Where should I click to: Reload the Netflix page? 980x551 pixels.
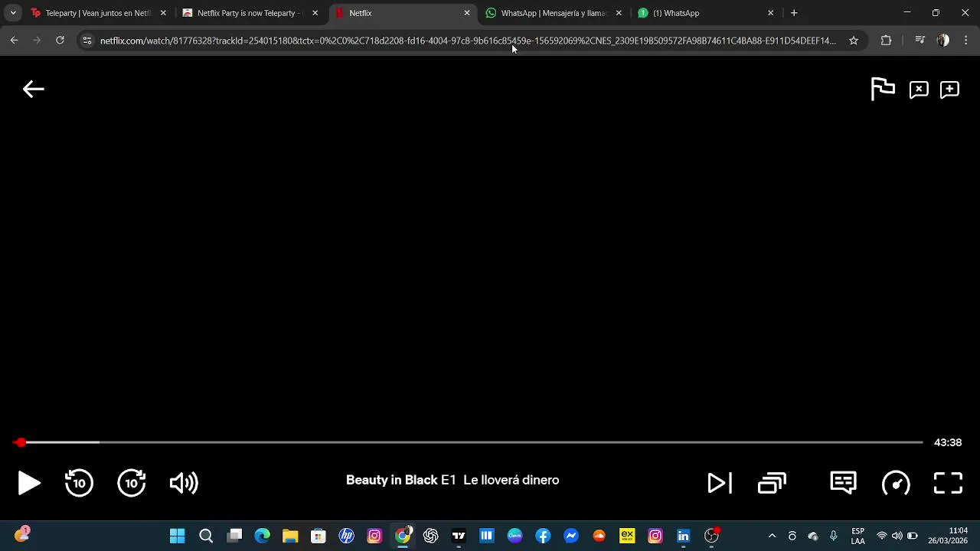[x=60, y=41]
